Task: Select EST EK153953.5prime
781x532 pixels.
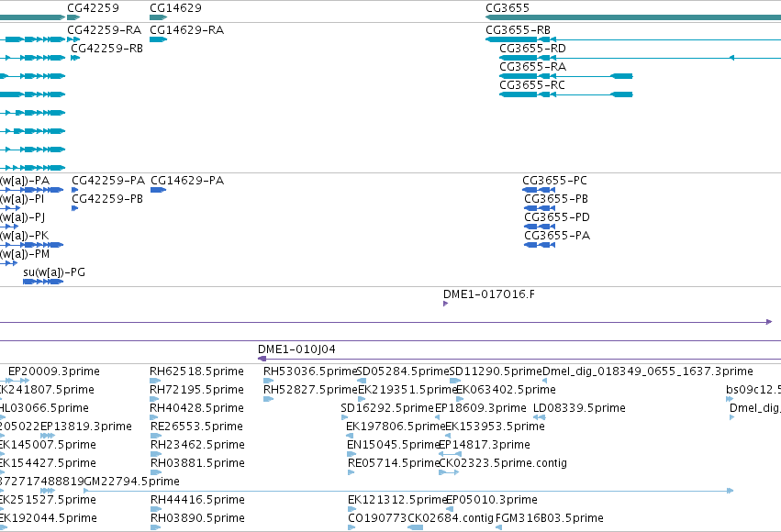Action: click(495, 427)
